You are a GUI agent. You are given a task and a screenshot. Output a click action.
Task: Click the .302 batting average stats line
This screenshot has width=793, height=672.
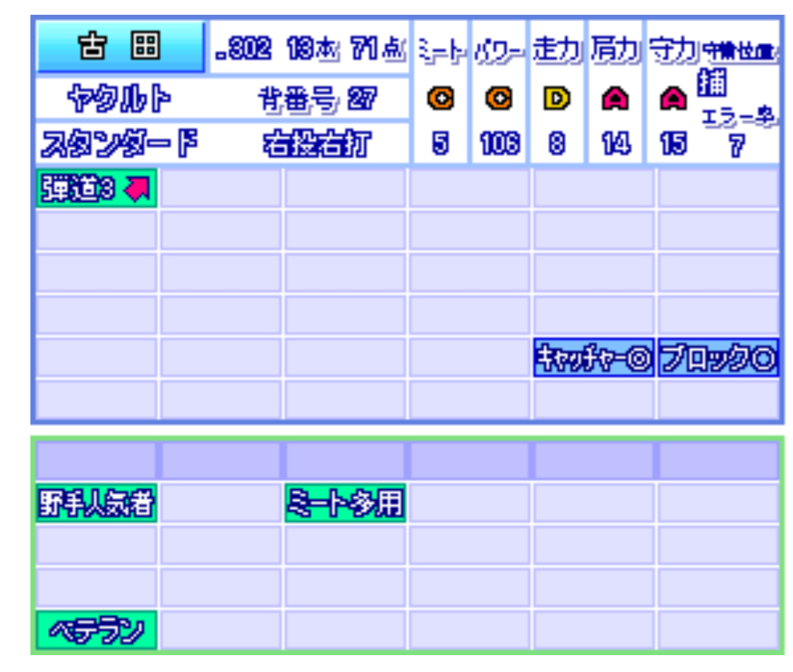pyautogui.click(x=310, y=49)
